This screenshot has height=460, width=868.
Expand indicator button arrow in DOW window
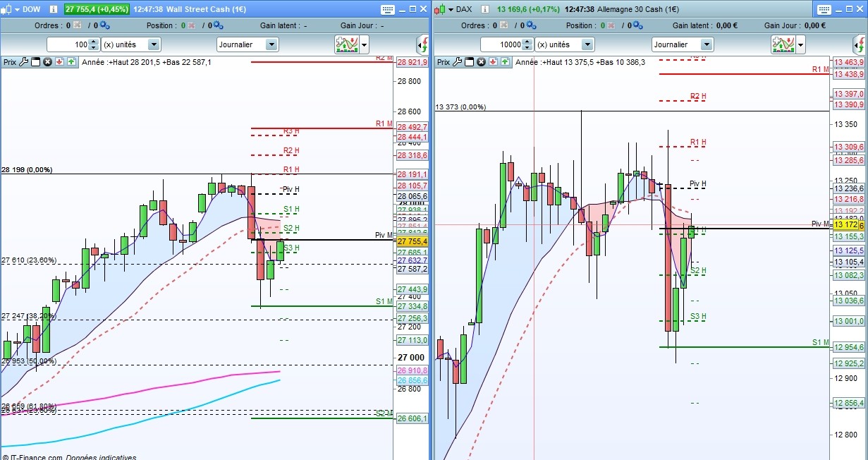[364, 45]
